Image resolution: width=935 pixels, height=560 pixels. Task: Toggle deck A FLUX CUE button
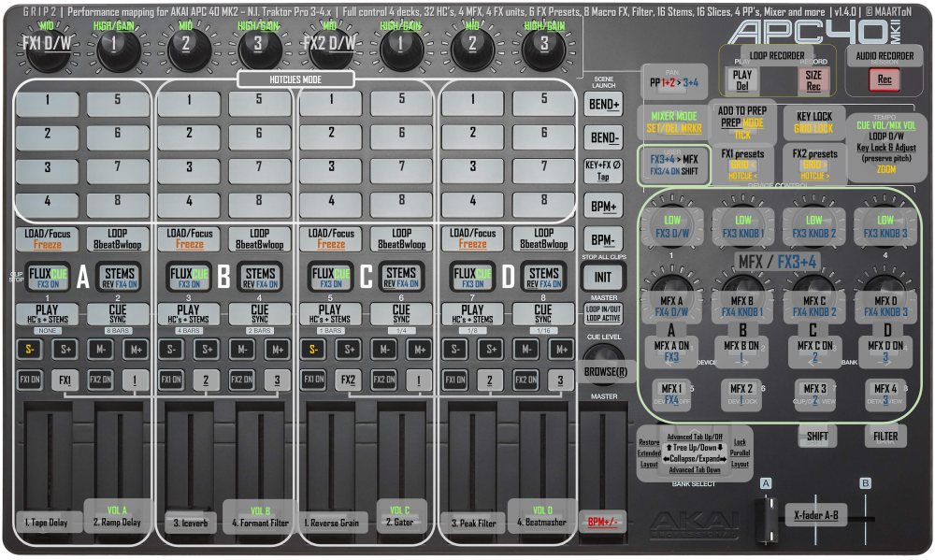(x=48, y=278)
